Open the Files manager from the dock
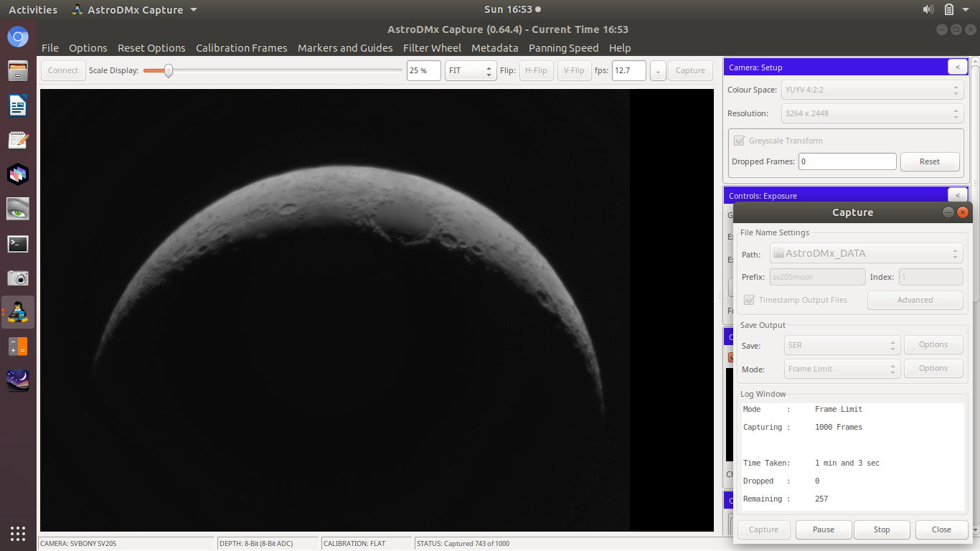This screenshot has width=980, height=551. point(17,71)
